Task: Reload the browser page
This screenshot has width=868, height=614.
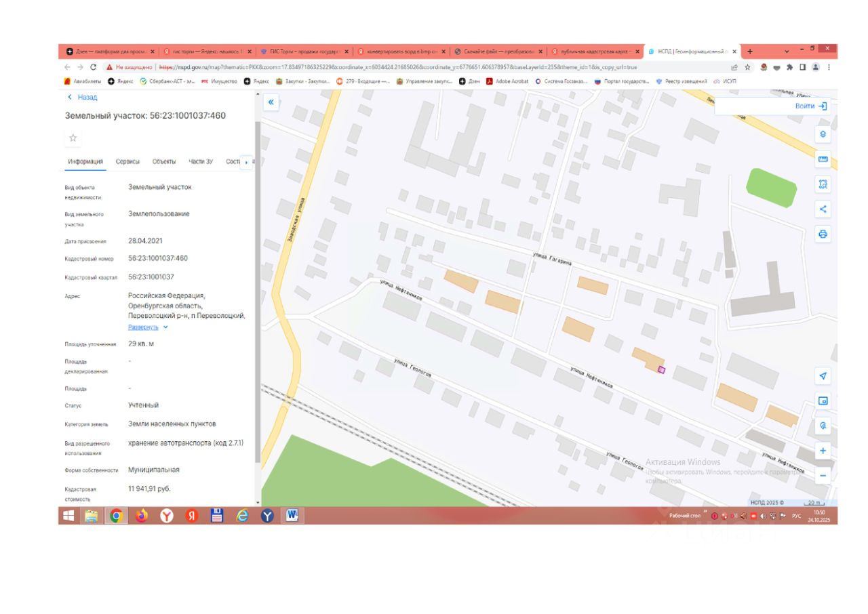Action: (94, 67)
